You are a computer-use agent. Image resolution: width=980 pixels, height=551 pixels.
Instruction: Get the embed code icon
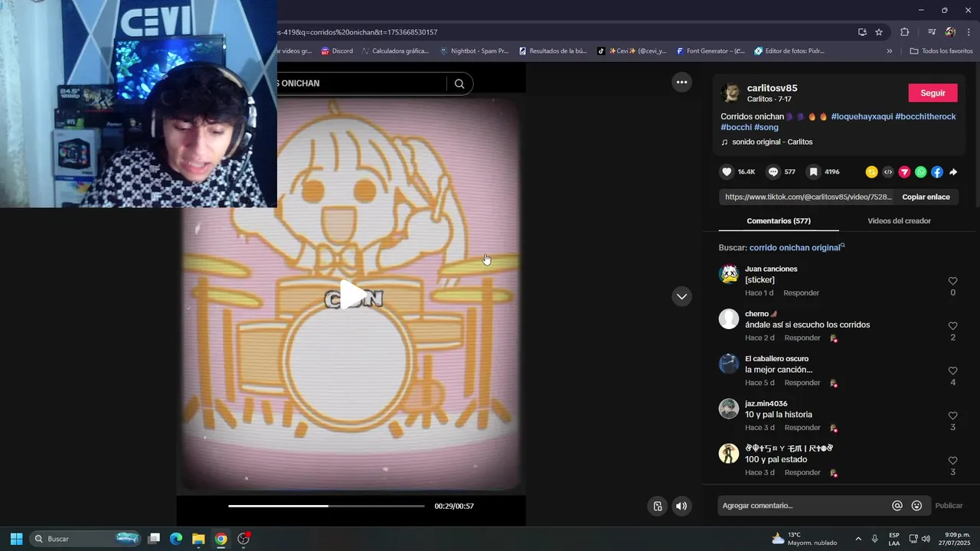(x=888, y=172)
